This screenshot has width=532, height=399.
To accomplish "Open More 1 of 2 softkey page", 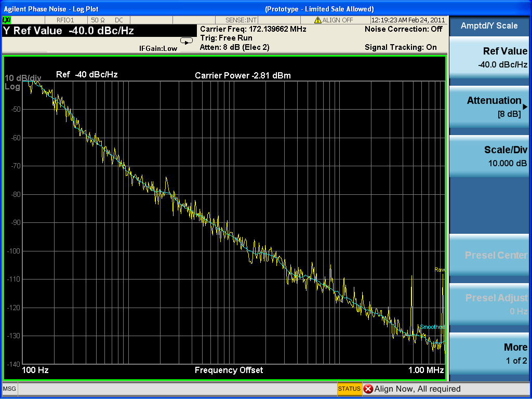I will click(488, 353).
